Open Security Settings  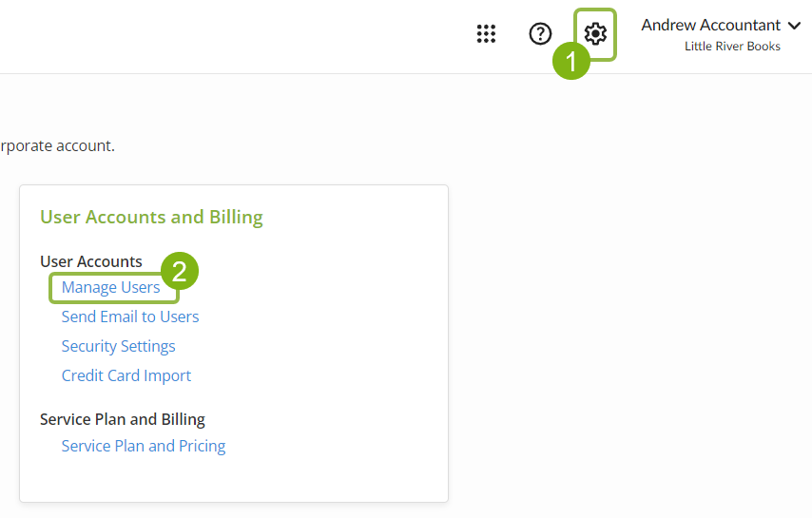coord(118,346)
